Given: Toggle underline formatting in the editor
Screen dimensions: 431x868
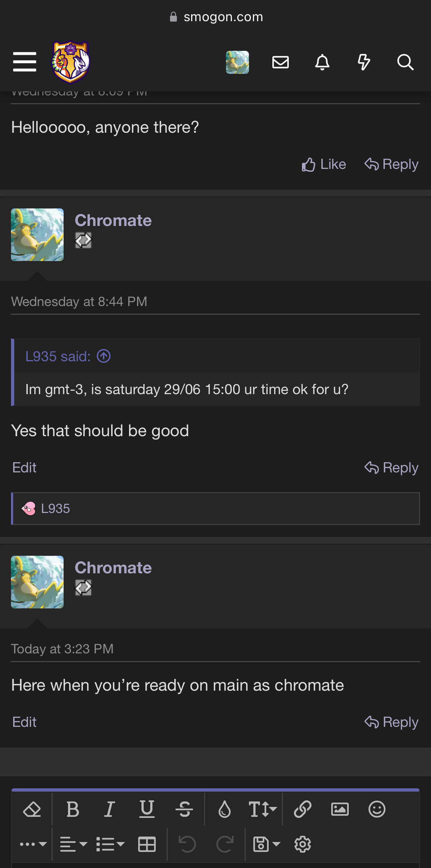Looking at the screenshot, I should 147,809.
